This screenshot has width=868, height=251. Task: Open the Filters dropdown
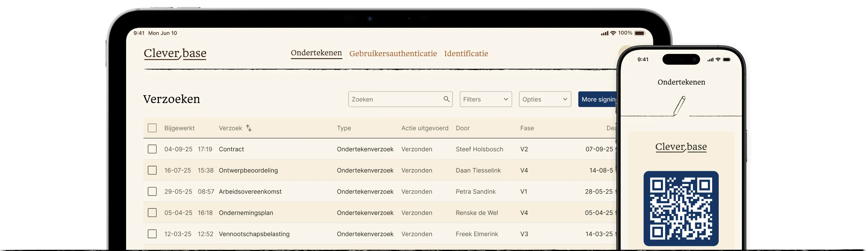(485, 99)
